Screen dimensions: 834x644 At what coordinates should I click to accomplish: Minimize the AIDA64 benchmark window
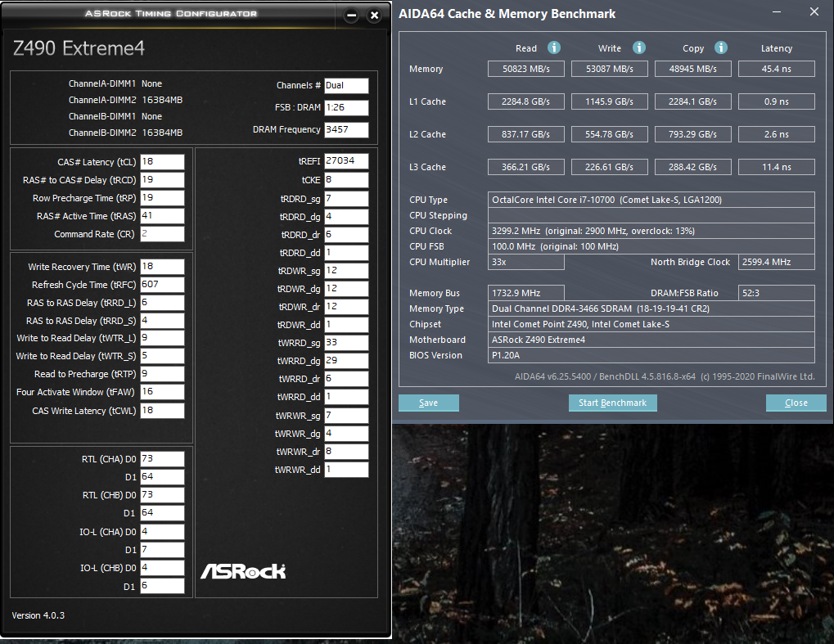(777, 11)
